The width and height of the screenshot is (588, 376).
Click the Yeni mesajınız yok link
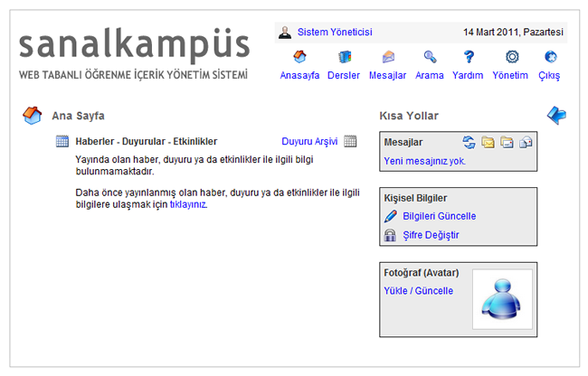[424, 161]
